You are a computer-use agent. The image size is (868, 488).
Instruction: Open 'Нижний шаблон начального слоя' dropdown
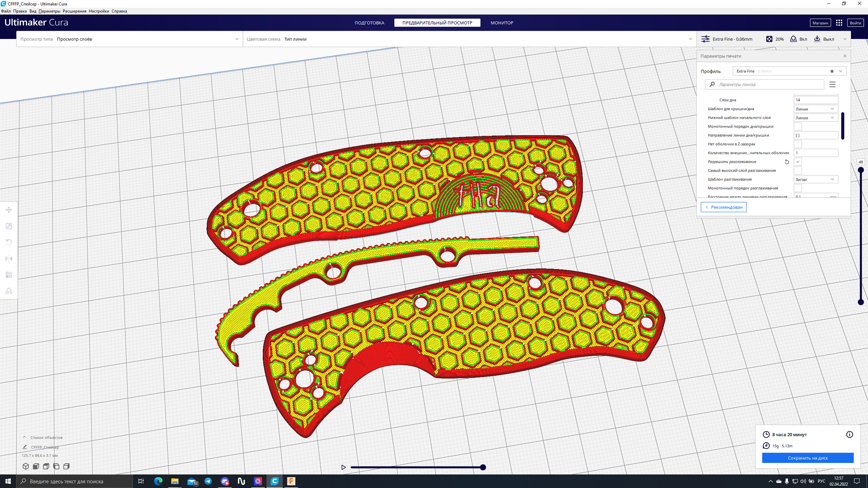point(816,118)
